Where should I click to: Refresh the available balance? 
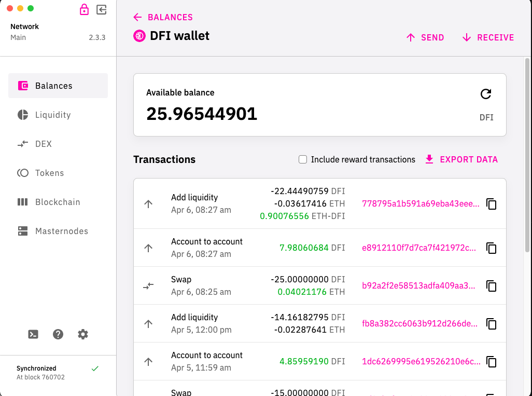click(x=486, y=94)
